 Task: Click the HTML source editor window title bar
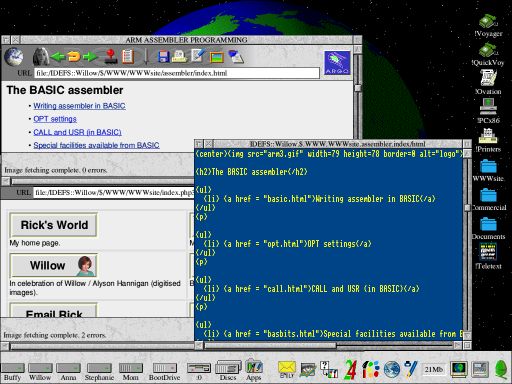(338, 144)
